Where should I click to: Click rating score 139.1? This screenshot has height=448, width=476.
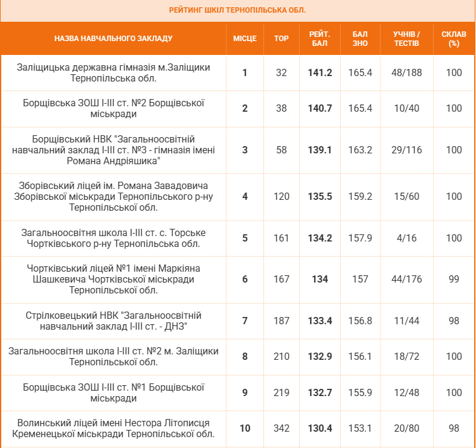point(320,150)
